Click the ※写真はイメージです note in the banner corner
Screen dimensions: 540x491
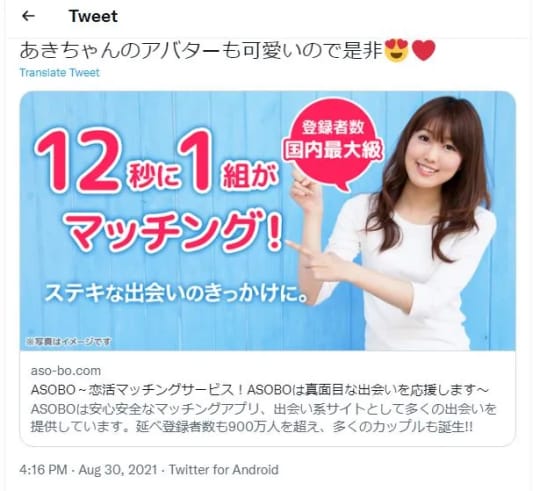pos(69,341)
